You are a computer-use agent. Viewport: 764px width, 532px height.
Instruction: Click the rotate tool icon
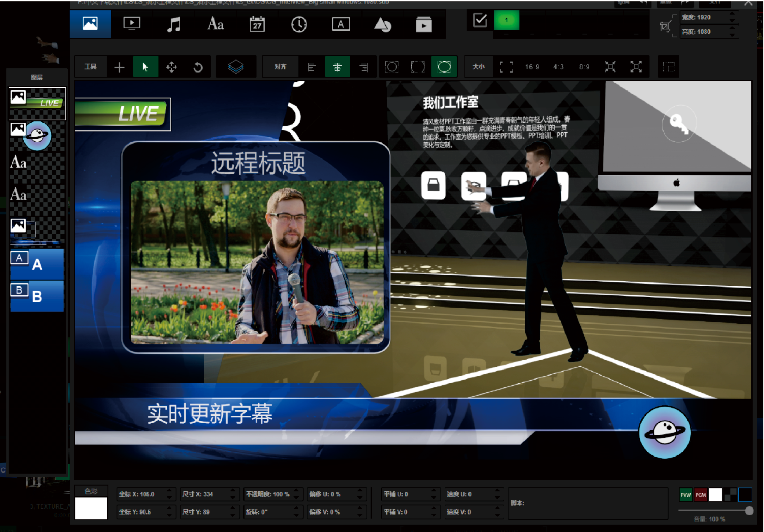point(198,67)
